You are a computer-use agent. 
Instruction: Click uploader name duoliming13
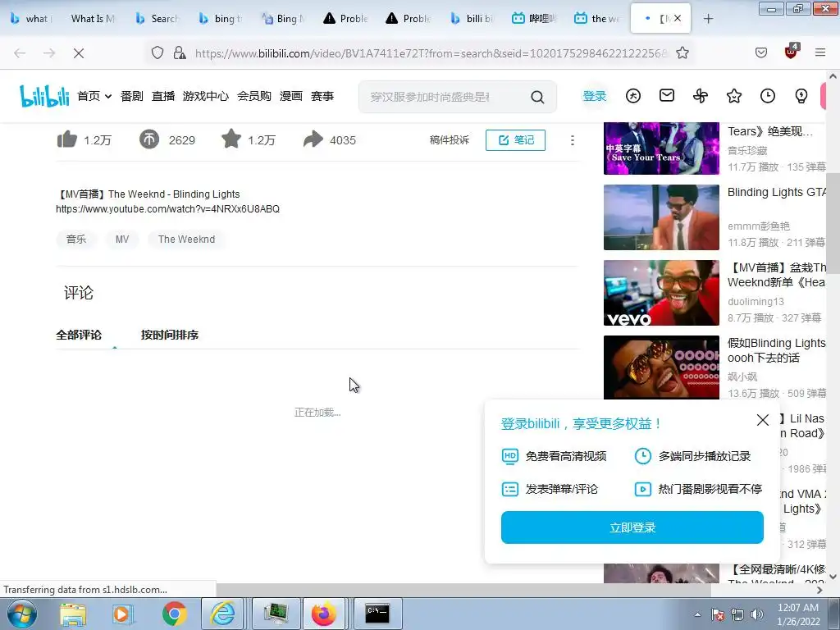(x=756, y=302)
